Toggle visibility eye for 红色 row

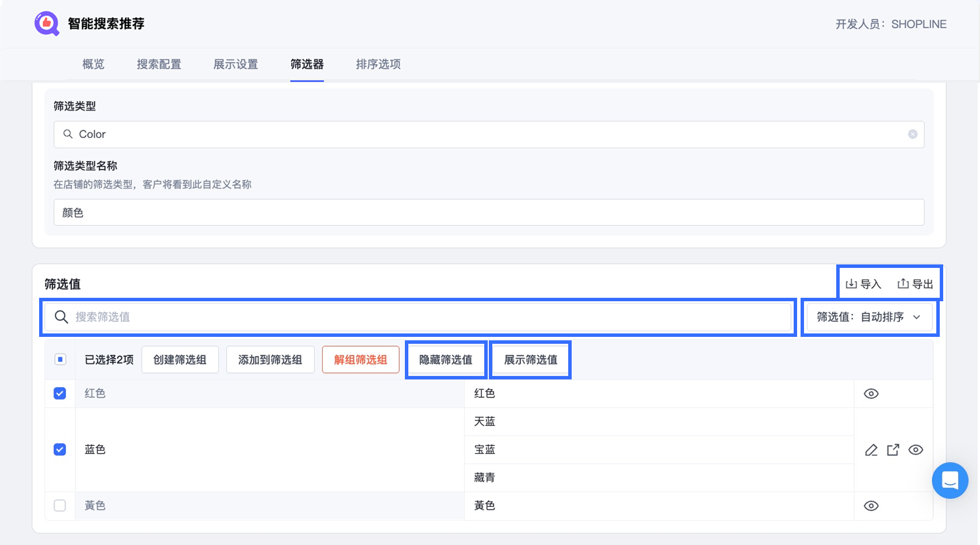(871, 394)
